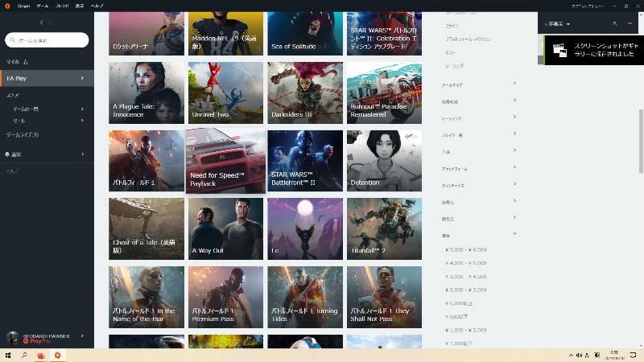Open バトルフィールド 1 Turning Tides tile

pos(305,297)
